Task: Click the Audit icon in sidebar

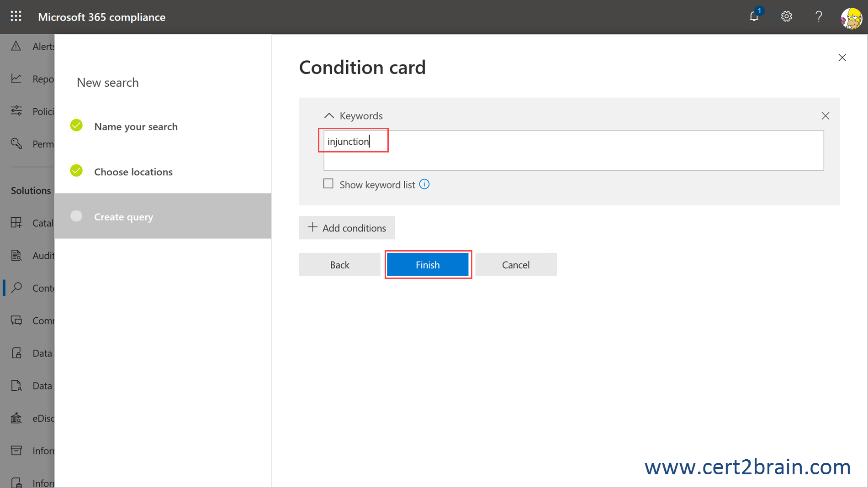Action: (x=16, y=255)
